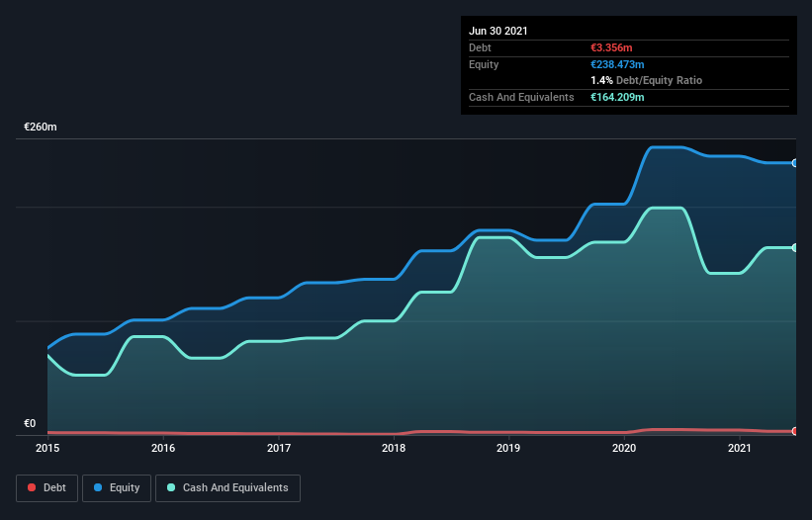Click the 1.4% Debt/Equity Ratio text
The image size is (812, 520).
[x=646, y=81]
